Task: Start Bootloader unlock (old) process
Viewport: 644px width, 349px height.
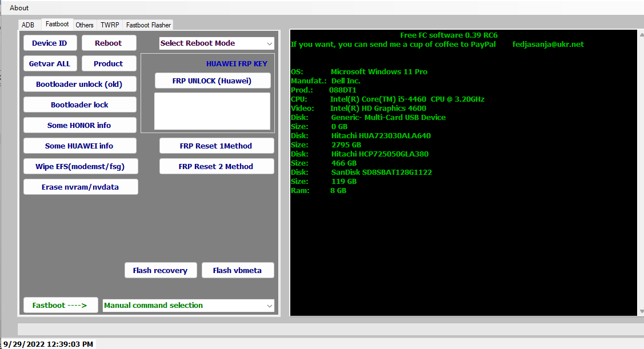Action: click(79, 84)
